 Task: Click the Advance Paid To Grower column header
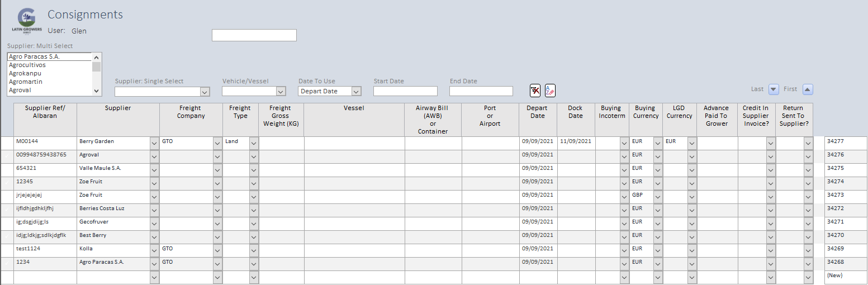(x=717, y=120)
